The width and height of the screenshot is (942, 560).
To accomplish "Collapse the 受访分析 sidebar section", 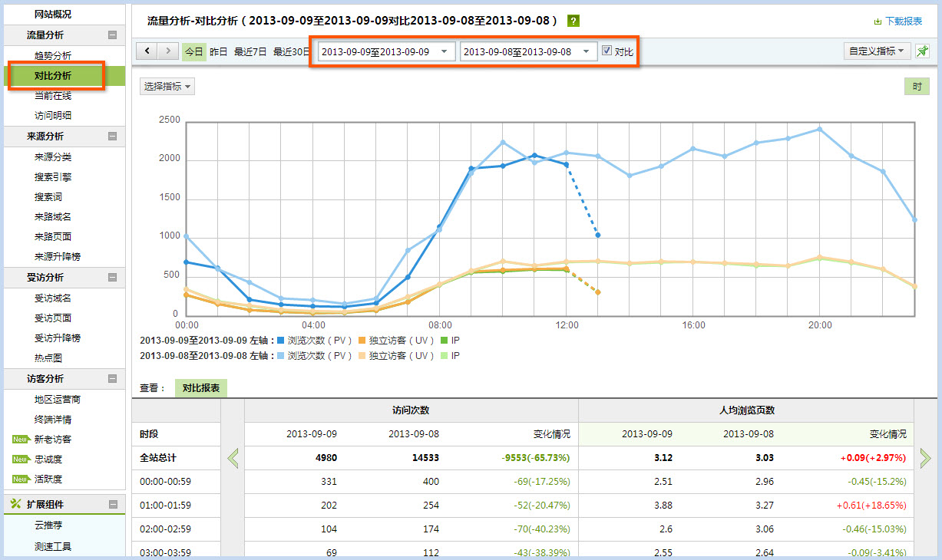I will [x=113, y=278].
